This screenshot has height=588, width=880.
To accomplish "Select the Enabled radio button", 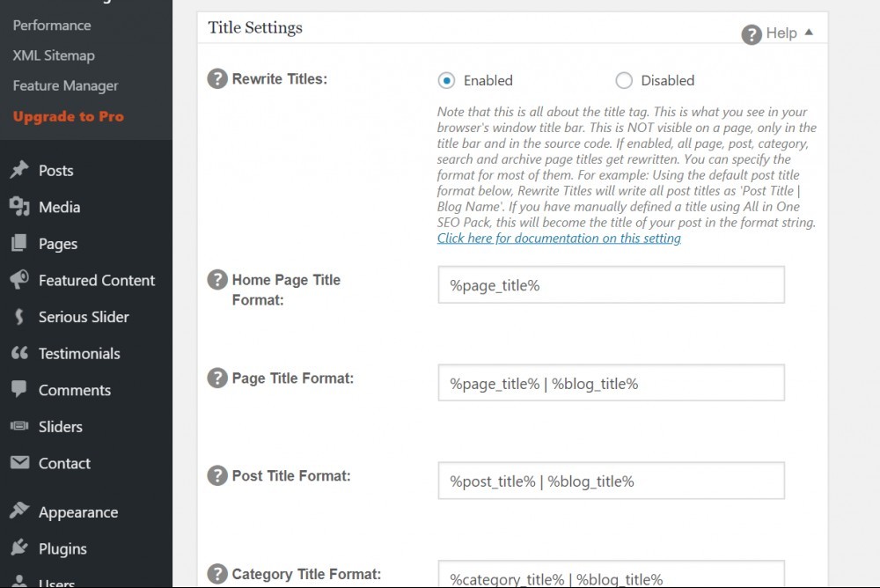I will (447, 81).
